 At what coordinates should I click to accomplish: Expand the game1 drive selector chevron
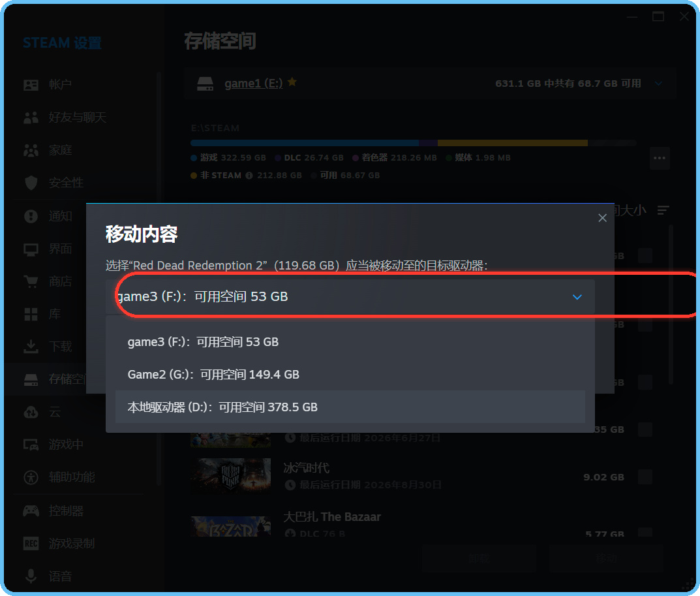point(658,84)
